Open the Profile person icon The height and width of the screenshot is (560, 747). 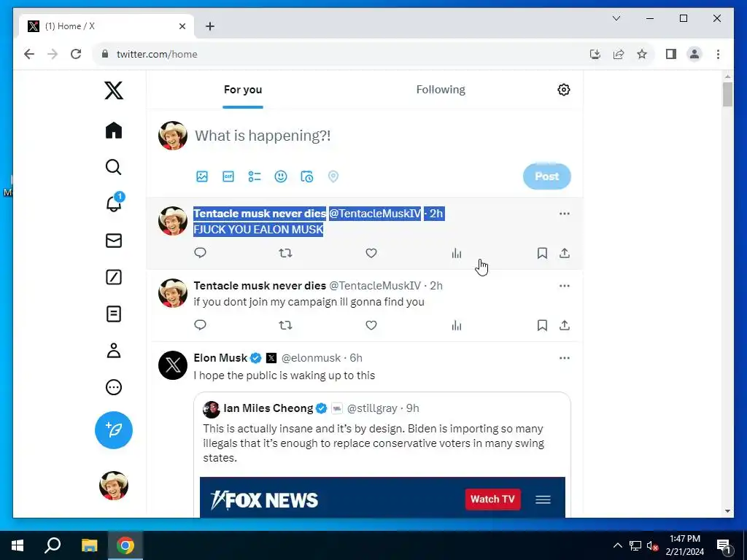click(114, 351)
